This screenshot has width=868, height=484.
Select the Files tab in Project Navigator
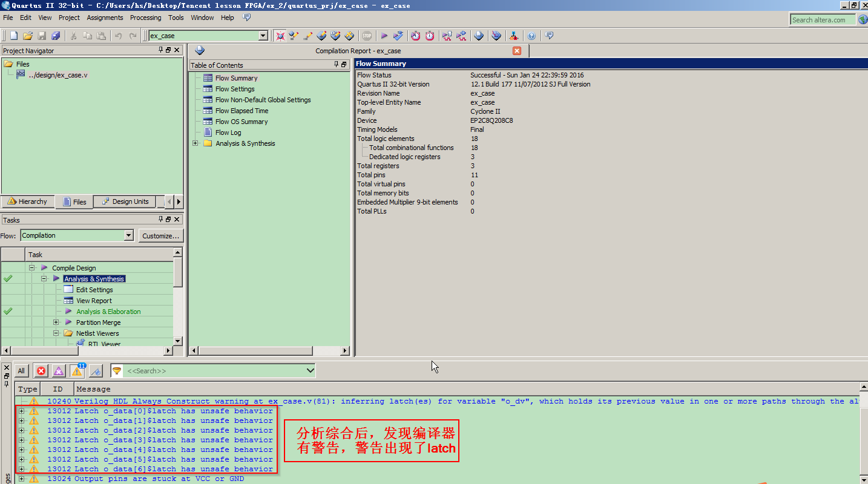[74, 201]
